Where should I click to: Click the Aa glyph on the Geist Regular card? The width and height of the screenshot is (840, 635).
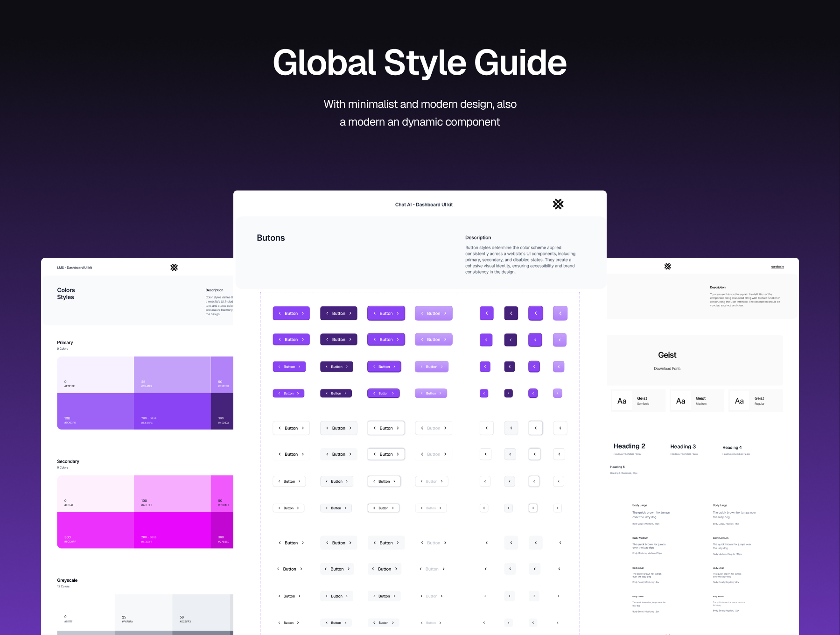[x=739, y=401]
